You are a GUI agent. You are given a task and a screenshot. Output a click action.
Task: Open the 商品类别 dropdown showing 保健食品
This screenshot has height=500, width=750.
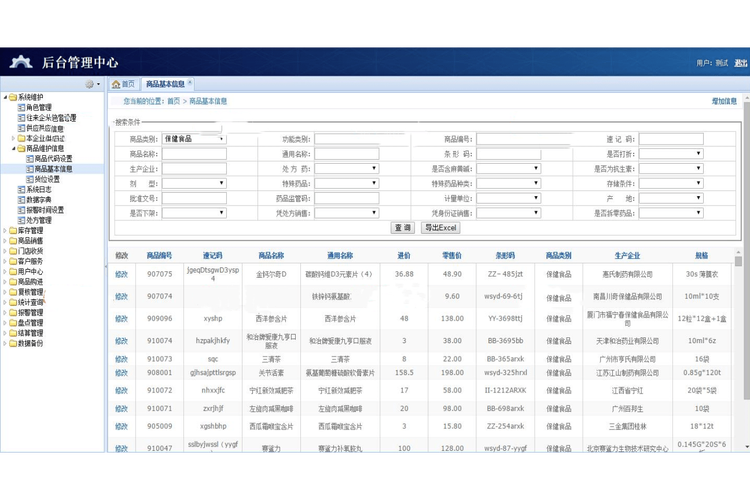[x=194, y=139]
